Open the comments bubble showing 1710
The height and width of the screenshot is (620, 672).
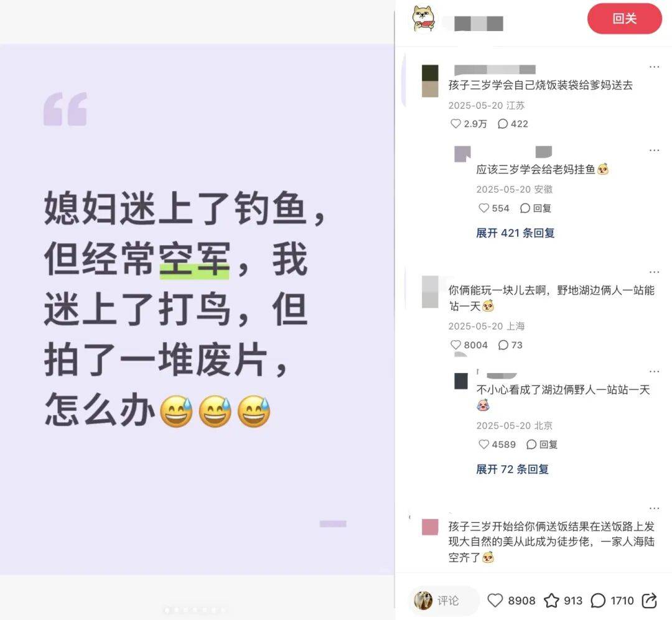(598, 600)
